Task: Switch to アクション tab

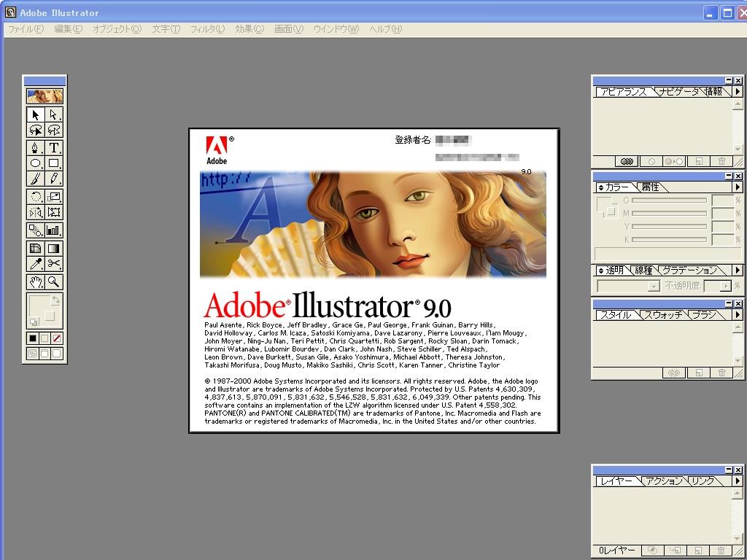Action: (664, 481)
